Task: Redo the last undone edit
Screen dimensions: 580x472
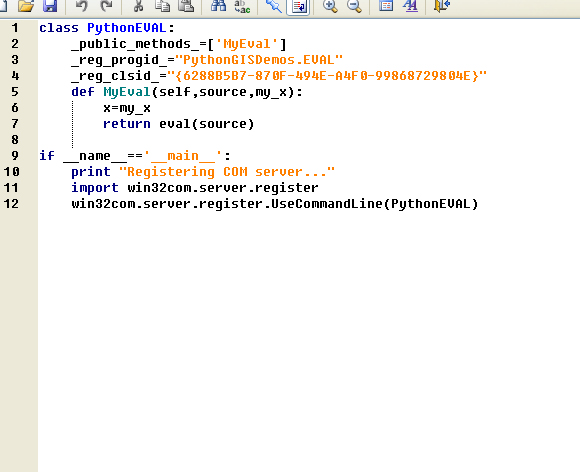Action: 106,6
